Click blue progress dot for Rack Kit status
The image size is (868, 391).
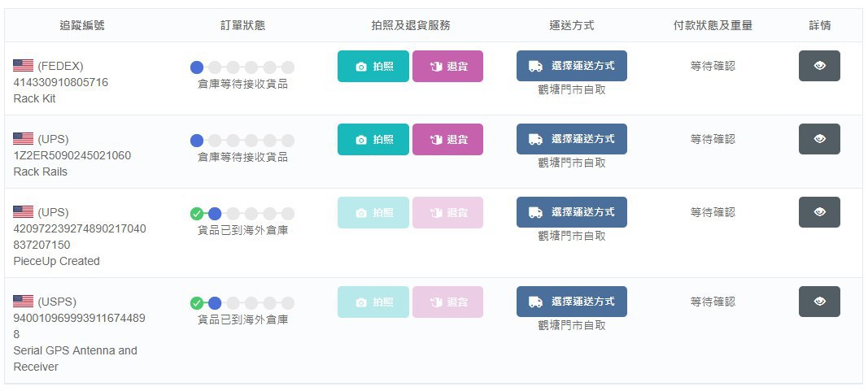click(197, 67)
